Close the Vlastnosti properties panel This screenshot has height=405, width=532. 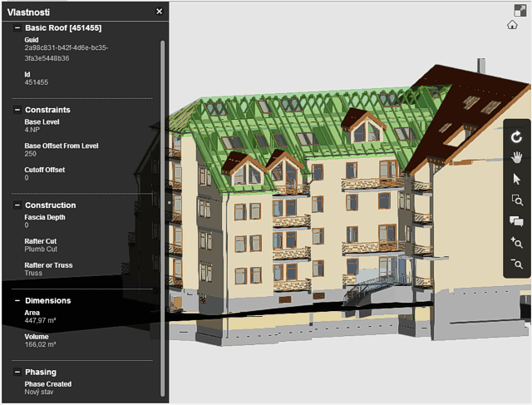pos(160,12)
